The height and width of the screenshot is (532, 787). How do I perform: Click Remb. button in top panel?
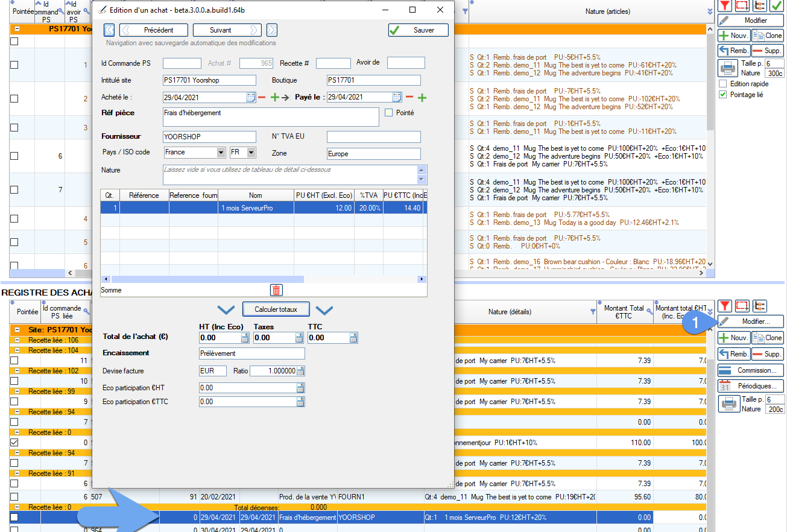[734, 51]
